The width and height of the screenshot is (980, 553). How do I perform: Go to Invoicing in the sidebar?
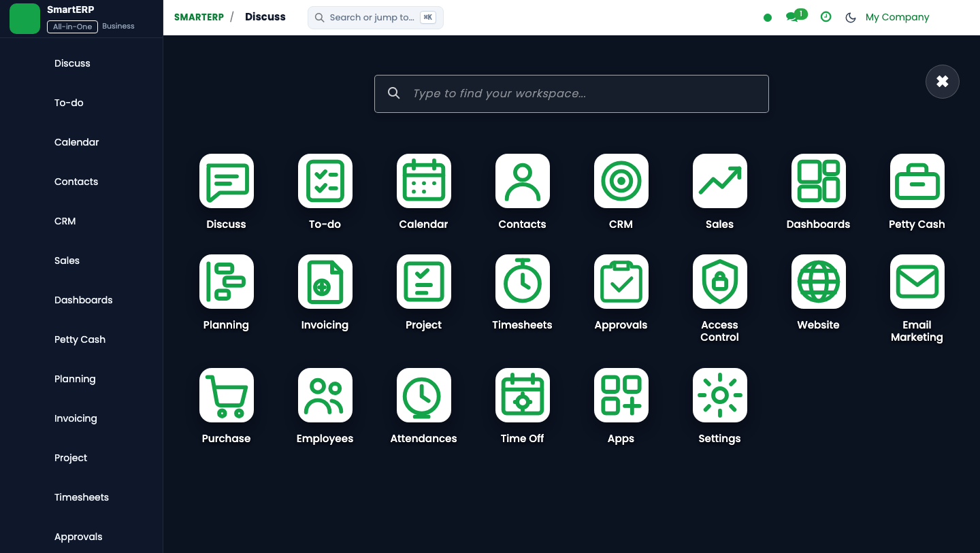coord(76,418)
